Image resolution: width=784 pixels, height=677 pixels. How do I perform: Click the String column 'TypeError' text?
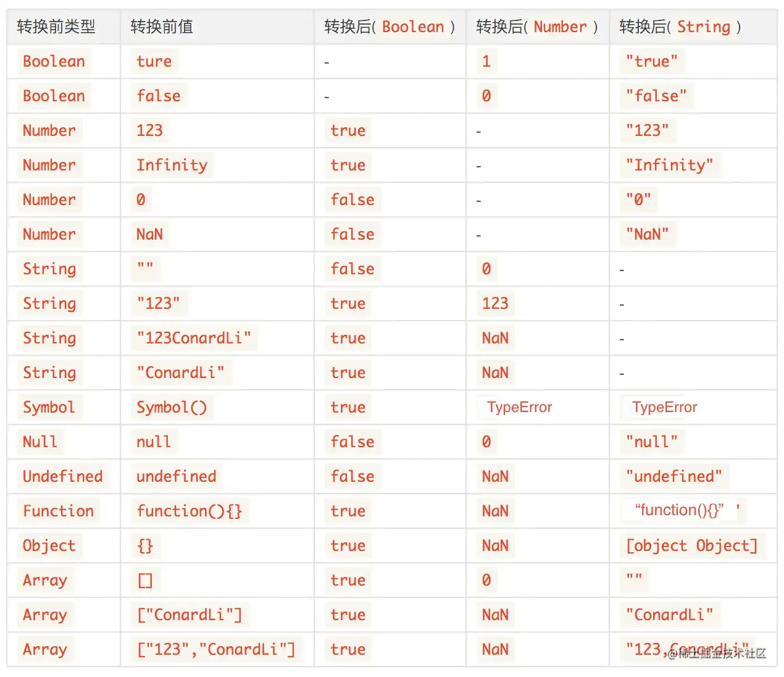tap(664, 407)
